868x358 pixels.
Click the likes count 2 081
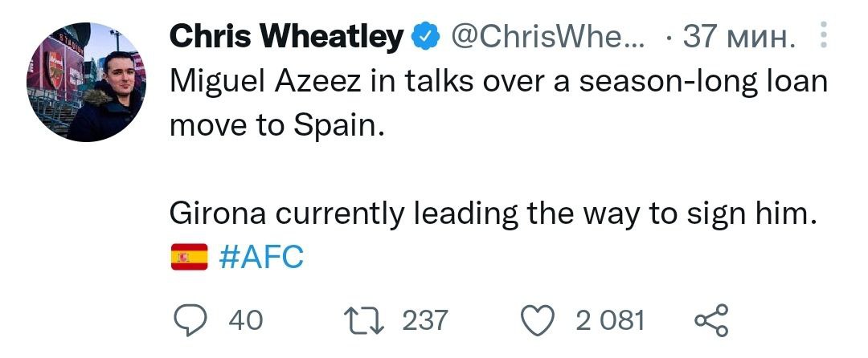pos(610,321)
